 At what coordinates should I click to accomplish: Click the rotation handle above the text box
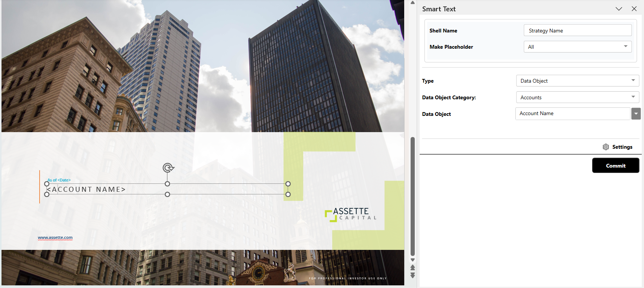168,168
